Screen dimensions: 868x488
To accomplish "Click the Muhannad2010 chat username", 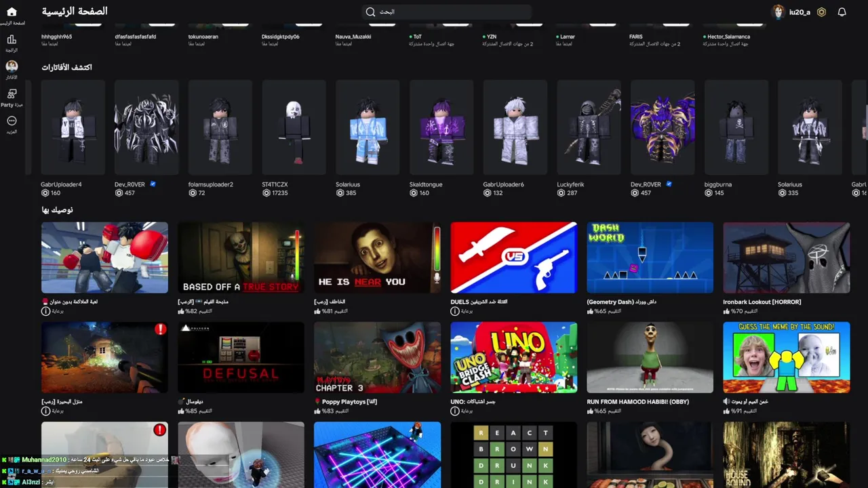I will pos(44,460).
